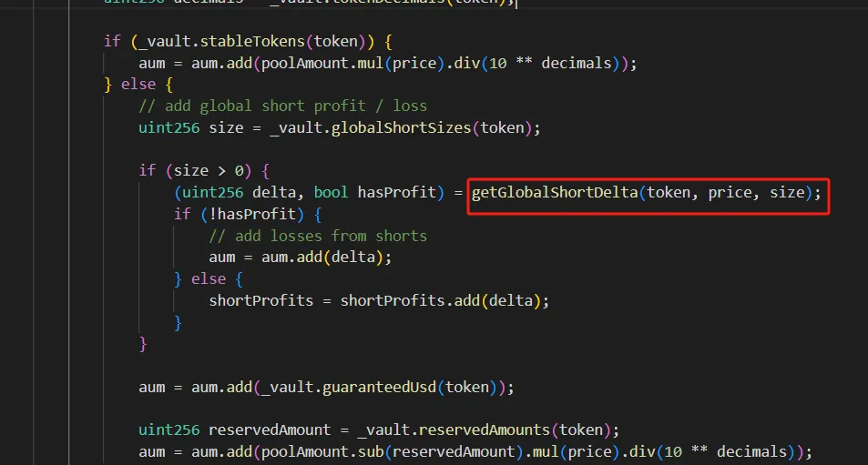The width and height of the screenshot is (868, 465).
Task: Click the highlighted getGlobalShortDelta function call
Action: pyautogui.click(x=646, y=192)
